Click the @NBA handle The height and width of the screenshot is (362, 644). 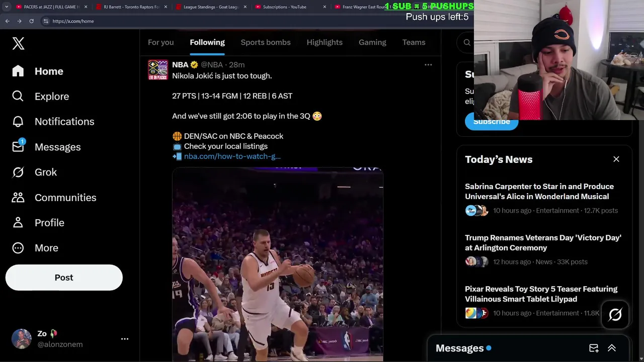(x=212, y=64)
